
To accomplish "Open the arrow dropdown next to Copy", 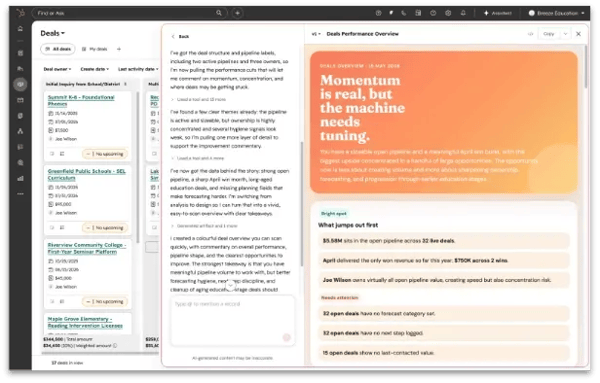I will pos(565,34).
